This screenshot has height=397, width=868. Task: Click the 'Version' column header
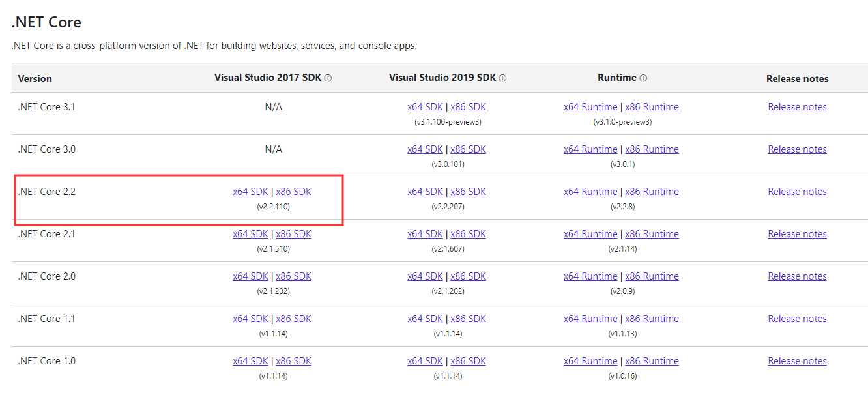pos(35,79)
